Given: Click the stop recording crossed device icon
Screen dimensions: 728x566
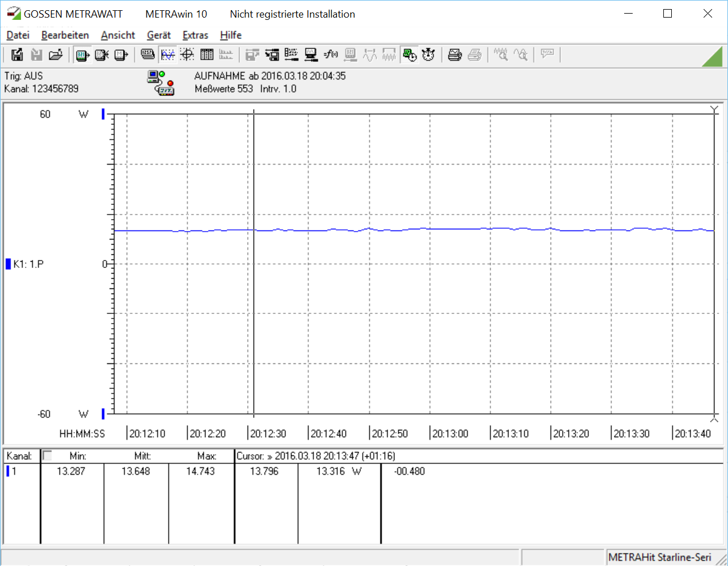Looking at the screenshot, I should [x=102, y=54].
